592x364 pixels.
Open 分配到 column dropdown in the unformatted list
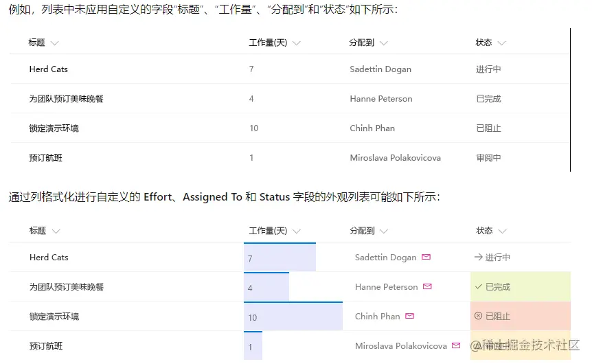click(x=384, y=43)
